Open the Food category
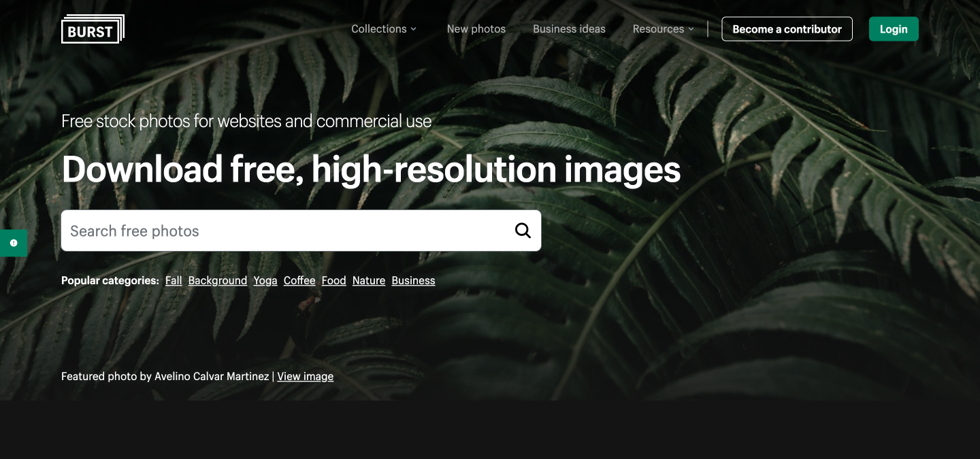Viewport: 980px width, 459px height. tap(334, 281)
